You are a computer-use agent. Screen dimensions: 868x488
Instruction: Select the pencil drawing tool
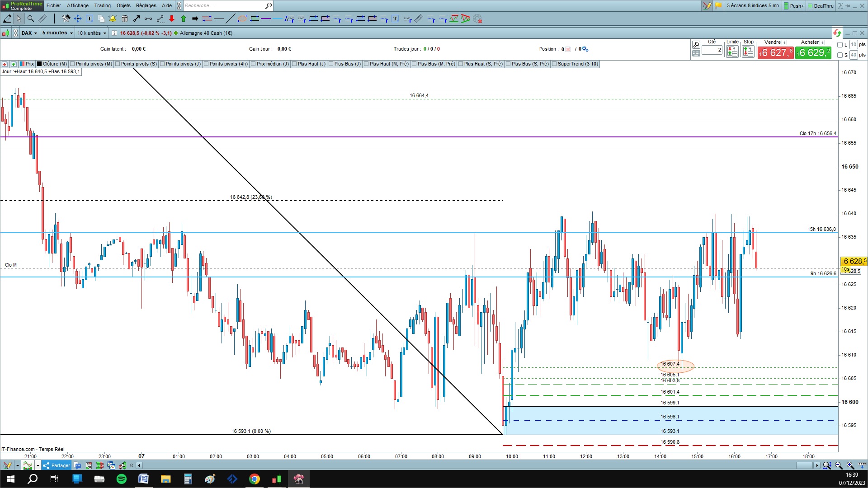click(x=7, y=19)
